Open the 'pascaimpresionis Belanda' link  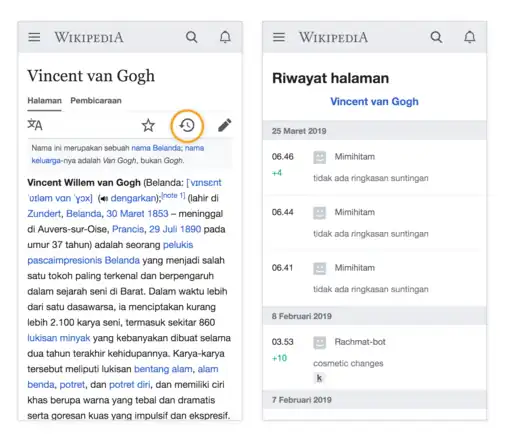click(x=83, y=260)
